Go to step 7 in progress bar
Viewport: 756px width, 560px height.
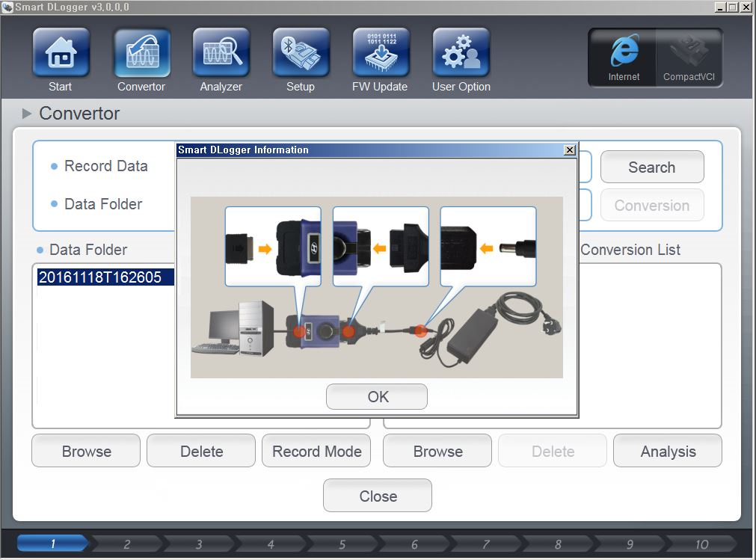click(485, 544)
